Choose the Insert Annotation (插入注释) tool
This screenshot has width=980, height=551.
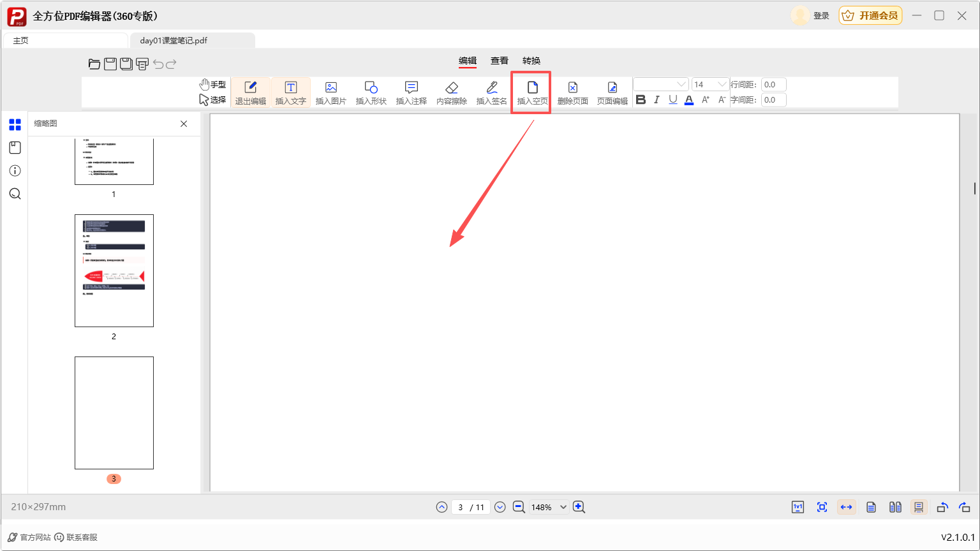[x=411, y=92]
